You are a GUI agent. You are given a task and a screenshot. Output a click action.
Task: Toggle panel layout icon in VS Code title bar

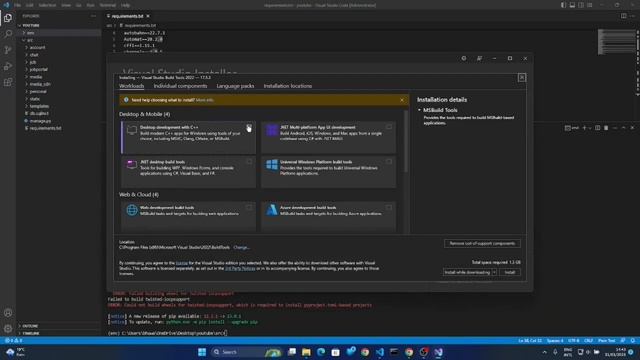coord(572,5)
